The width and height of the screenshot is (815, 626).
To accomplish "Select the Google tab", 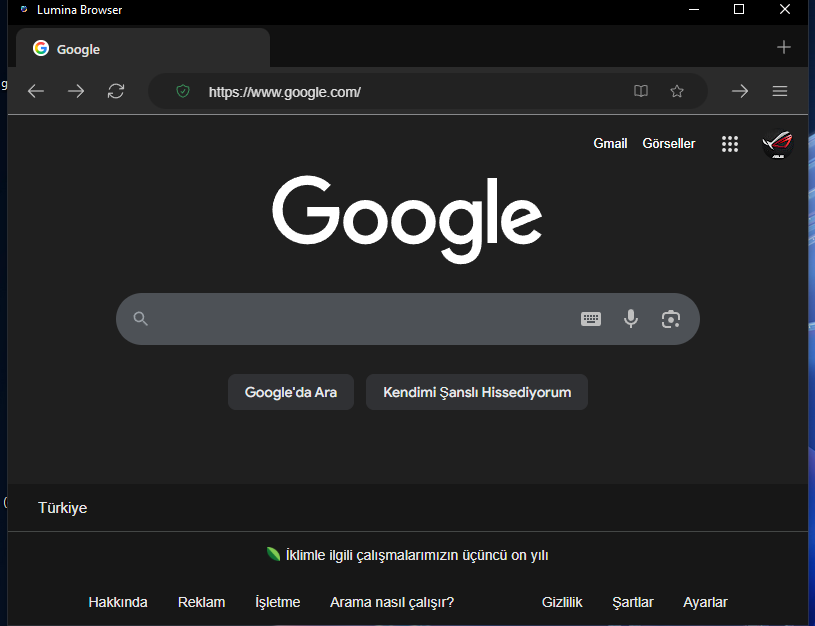I will [x=143, y=48].
